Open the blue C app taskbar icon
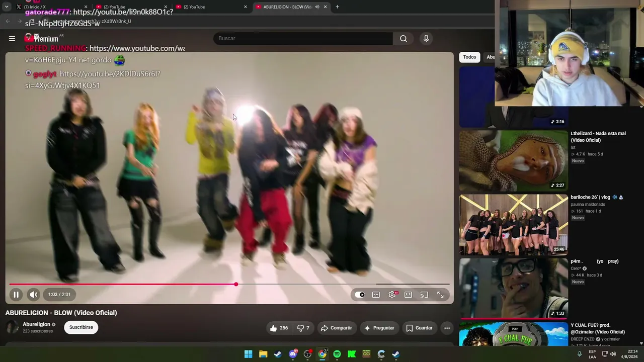 tap(381, 354)
